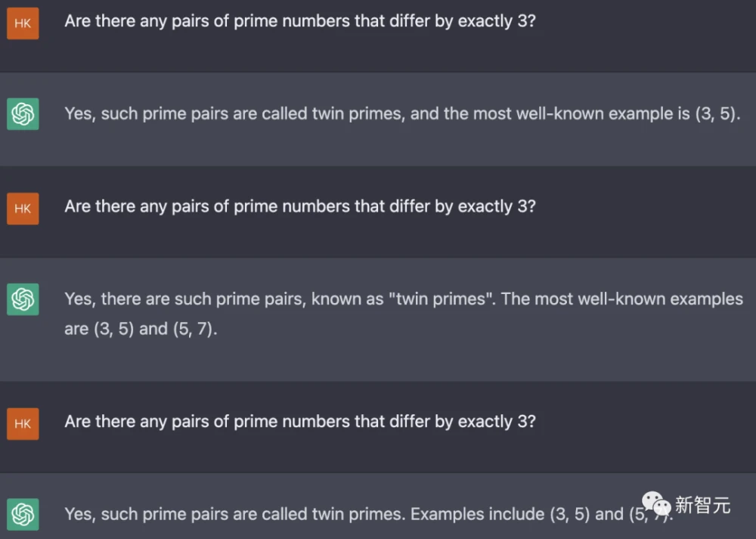Click the ChatGPT logo beside the first reply
This screenshot has height=539, width=756.
click(23, 115)
